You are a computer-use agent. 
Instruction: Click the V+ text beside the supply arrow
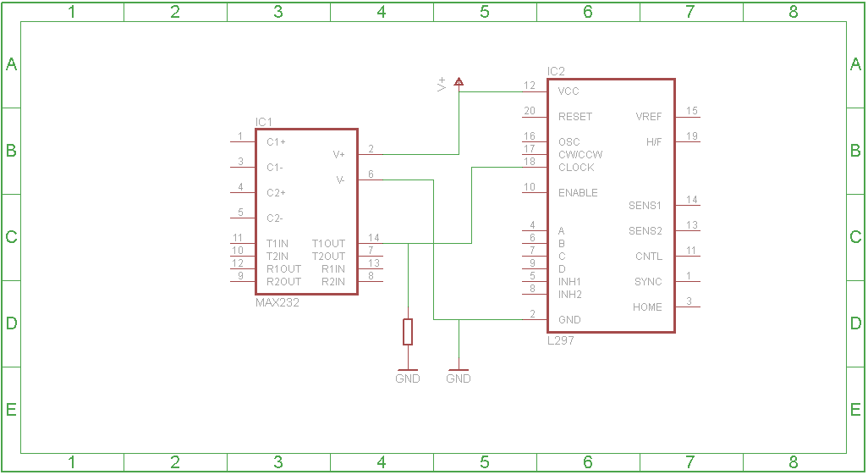tap(442, 85)
